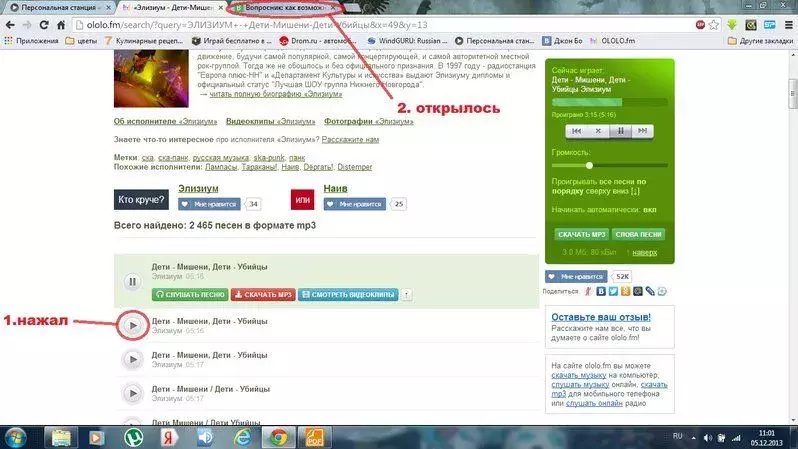
Task: Click the наверх link in player
Action: coord(644,252)
